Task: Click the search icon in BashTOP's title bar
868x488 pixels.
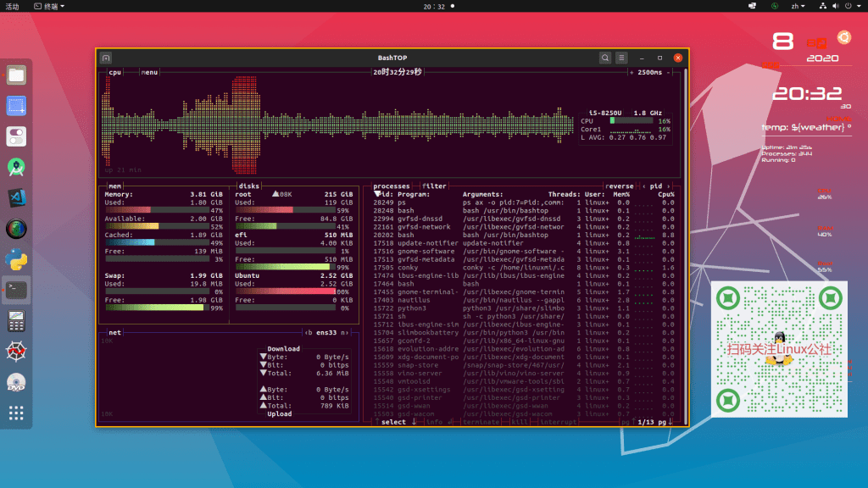Action: 605,58
